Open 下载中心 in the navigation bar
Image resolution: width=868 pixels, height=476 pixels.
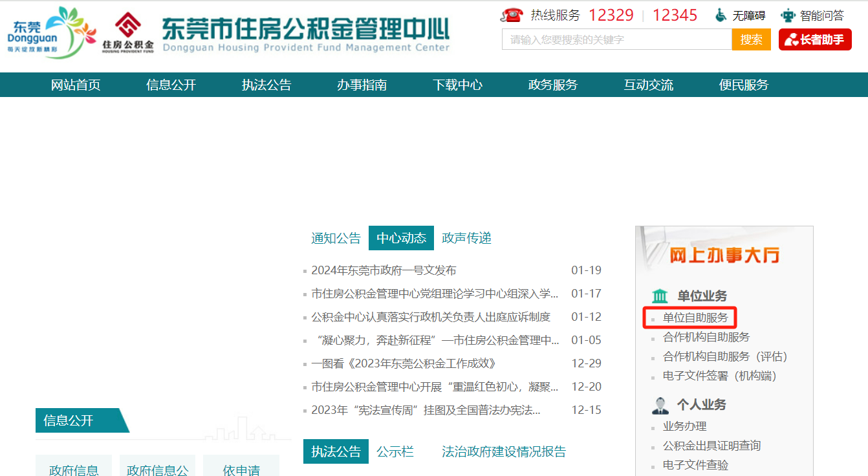click(x=457, y=85)
